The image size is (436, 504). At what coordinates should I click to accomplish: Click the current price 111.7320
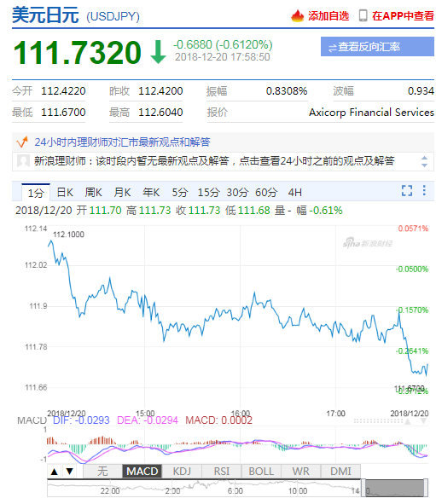[x=77, y=52]
